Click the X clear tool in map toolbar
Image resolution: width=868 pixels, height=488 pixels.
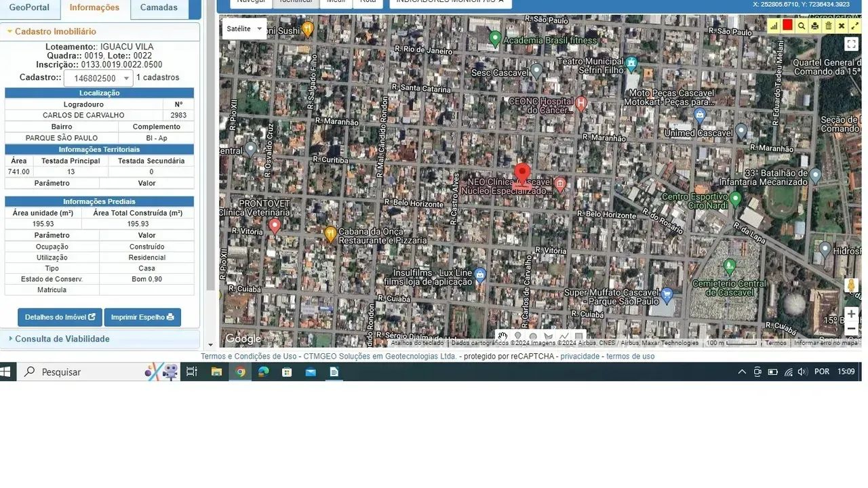[x=842, y=26]
